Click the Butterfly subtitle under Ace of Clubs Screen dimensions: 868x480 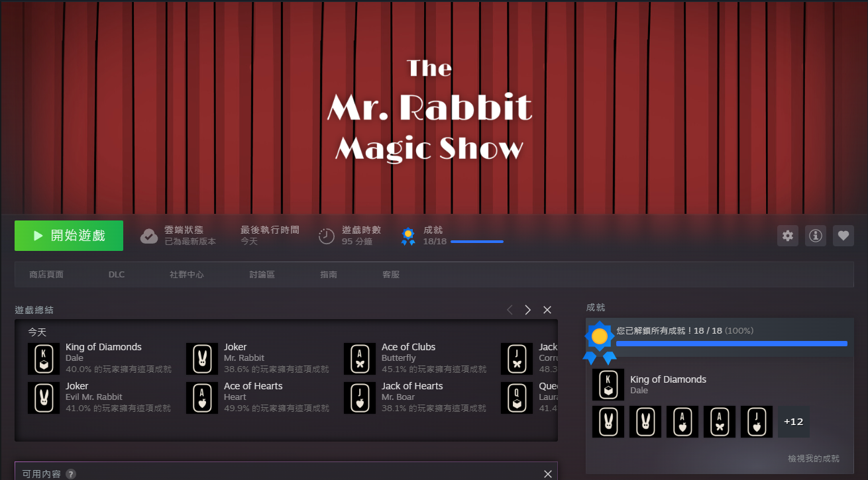pyautogui.click(x=399, y=358)
